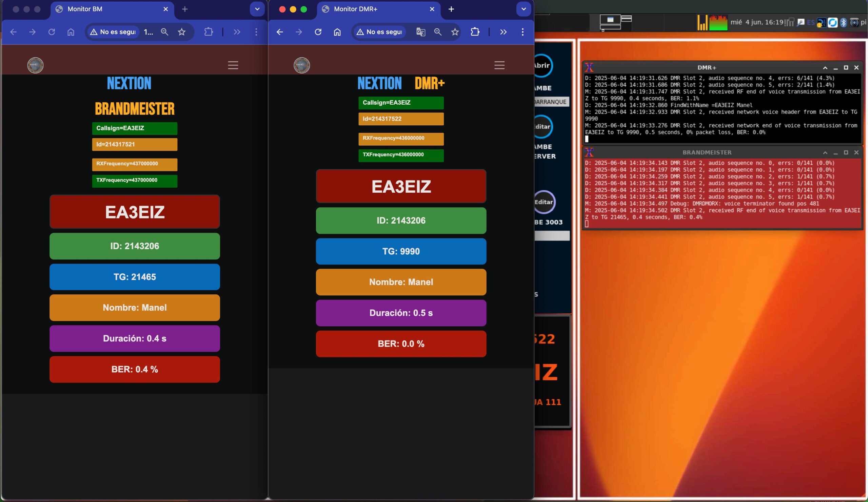Click RXFrequency=437000000 bar in BM page
868x502 pixels.
135,165
